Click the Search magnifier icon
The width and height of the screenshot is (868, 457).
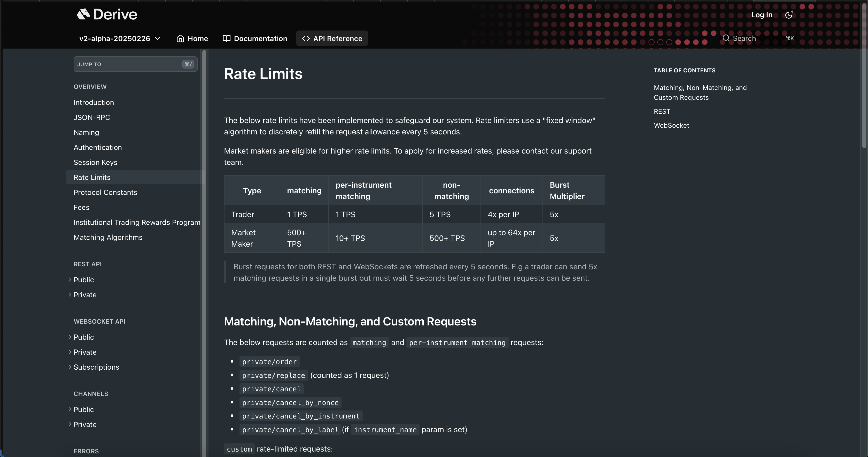pos(726,38)
